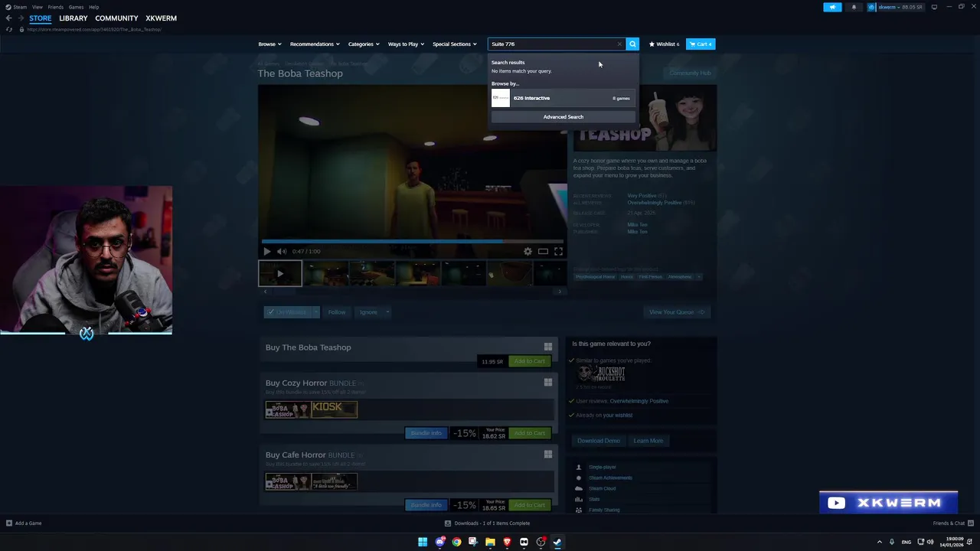Viewport: 980px width, 551px height.
Task: Switch to Big Picture mode icon
Action: (933, 7)
